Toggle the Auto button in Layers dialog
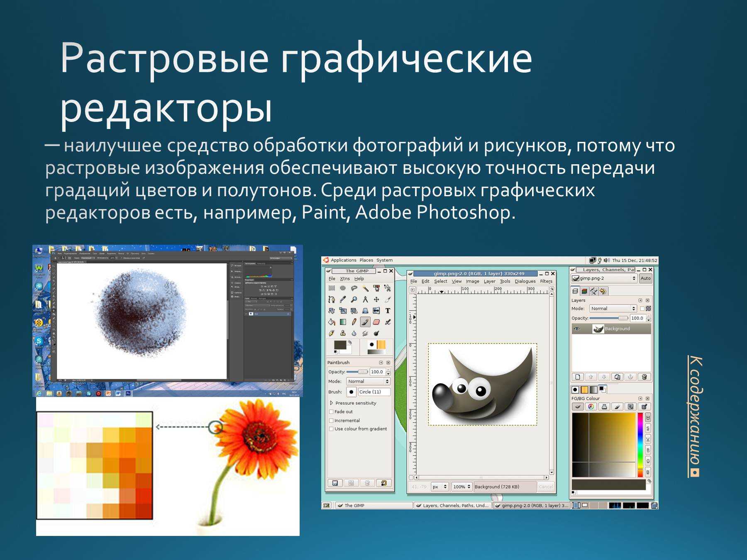Image resolution: width=747 pixels, height=560 pixels. coord(646,278)
